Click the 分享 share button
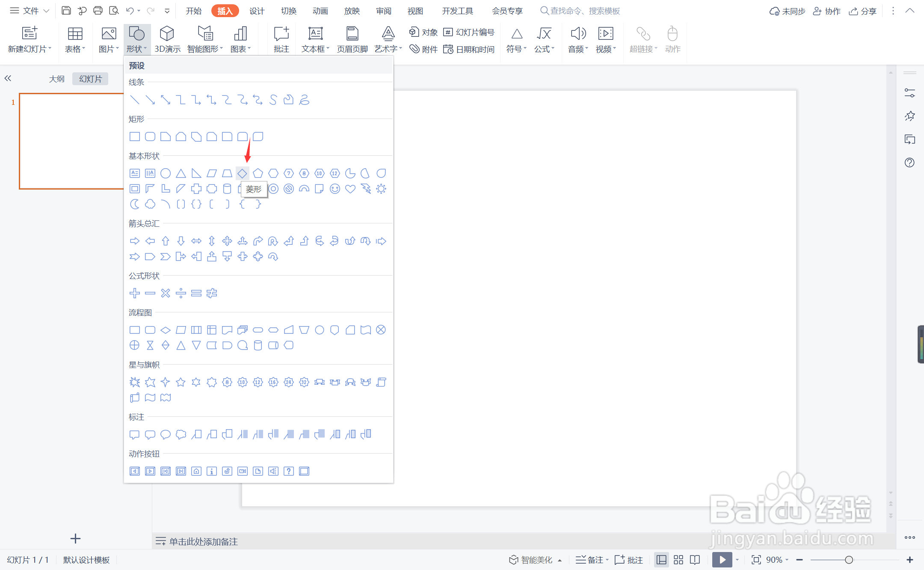 (x=863, y=11)
